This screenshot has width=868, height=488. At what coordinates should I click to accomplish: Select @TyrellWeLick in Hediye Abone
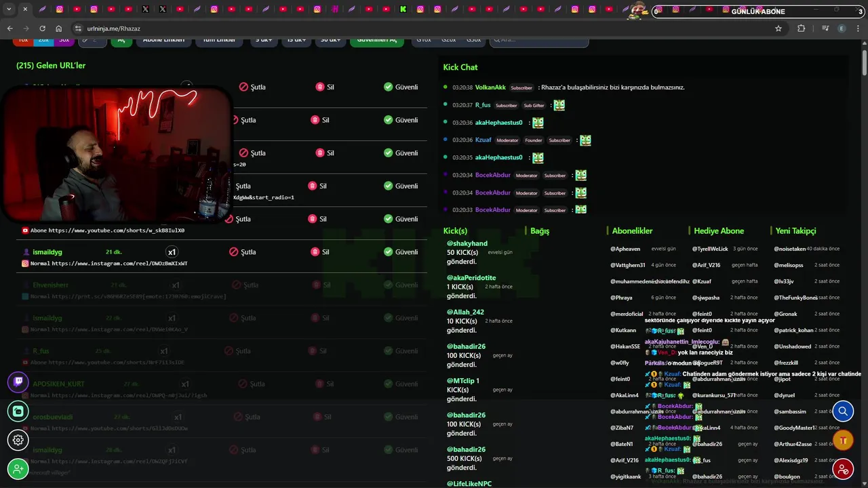tap(710, 249)
